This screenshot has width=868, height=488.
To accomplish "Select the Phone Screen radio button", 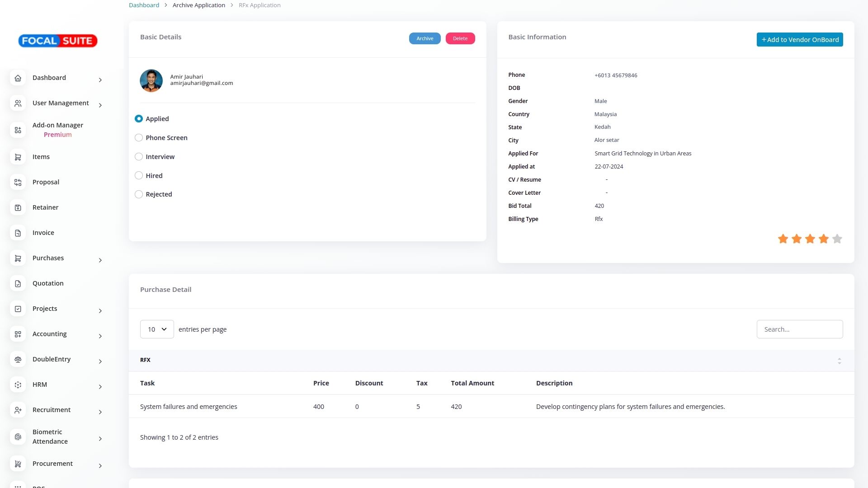I will coord(139,138).
